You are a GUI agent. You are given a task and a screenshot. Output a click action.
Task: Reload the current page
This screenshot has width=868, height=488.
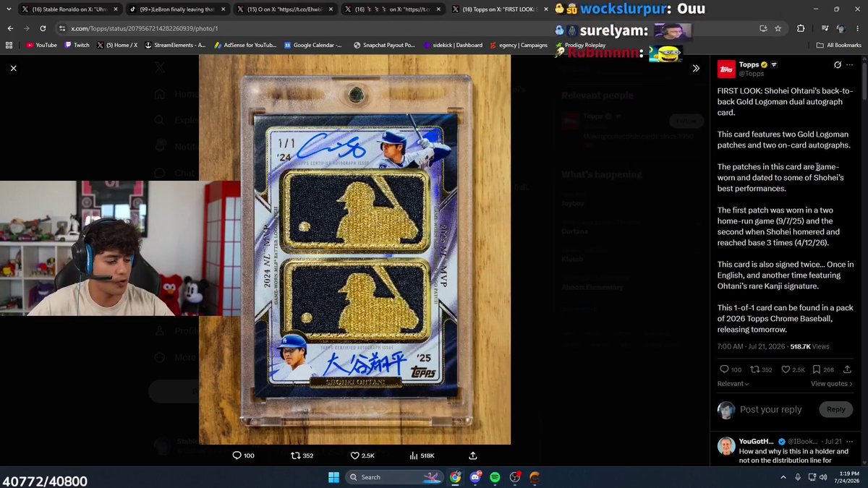coord(43,28)
